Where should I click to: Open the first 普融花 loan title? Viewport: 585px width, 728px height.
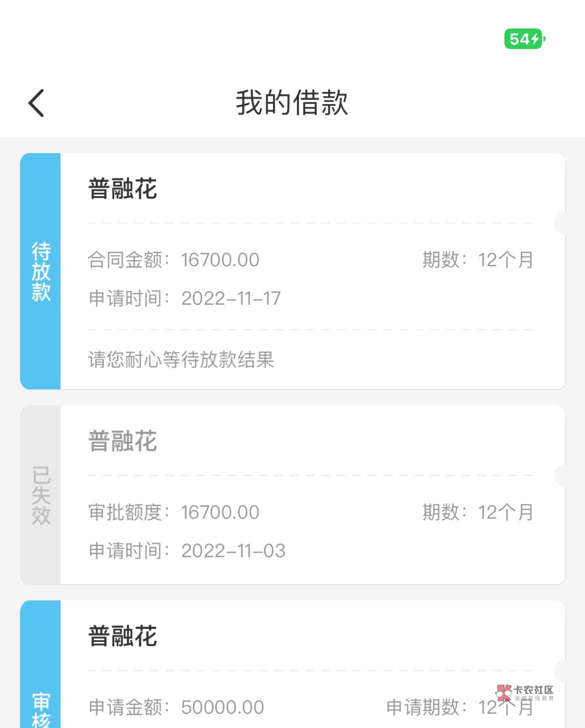click(x=122, y=189)
